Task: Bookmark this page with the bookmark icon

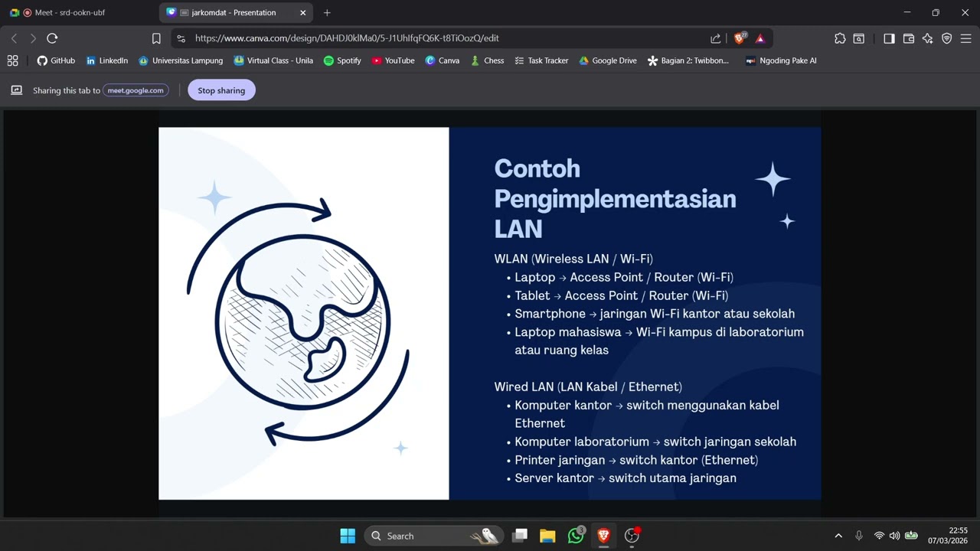Action: (156, 38)
